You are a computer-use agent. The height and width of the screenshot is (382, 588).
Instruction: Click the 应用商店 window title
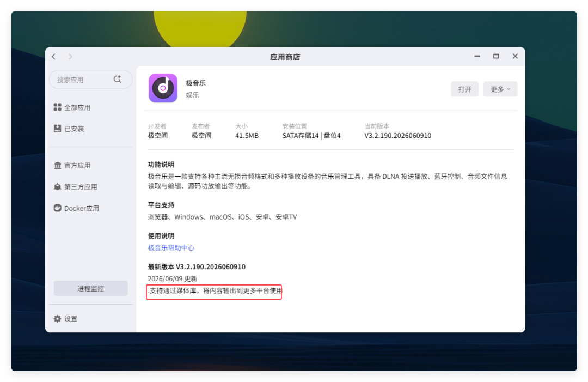[285, 57]
